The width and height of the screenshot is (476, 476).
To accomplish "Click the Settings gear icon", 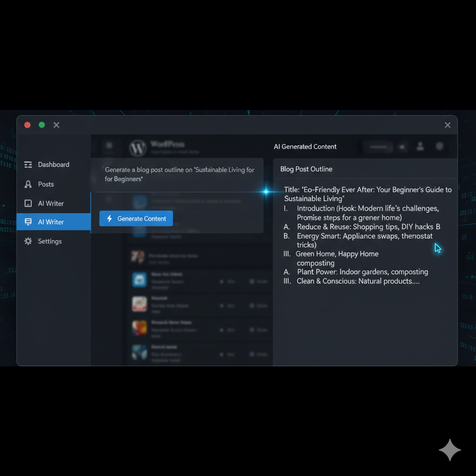I will [x=28, y=241].
